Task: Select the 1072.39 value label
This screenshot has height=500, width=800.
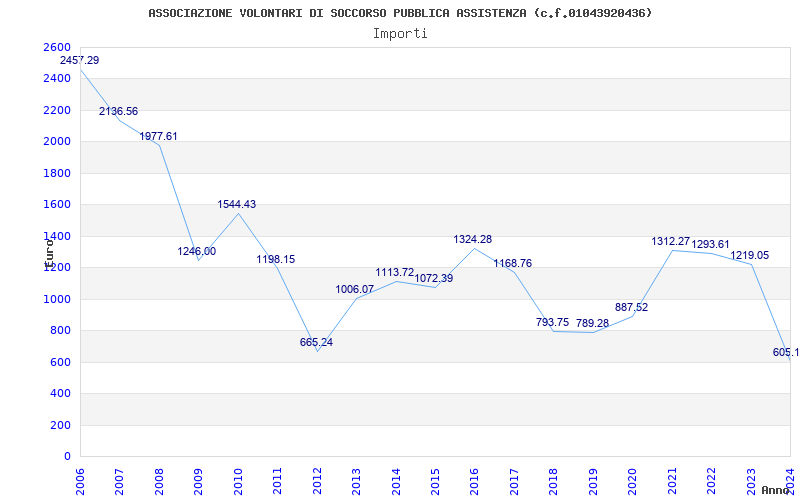Action: point(434,279)
